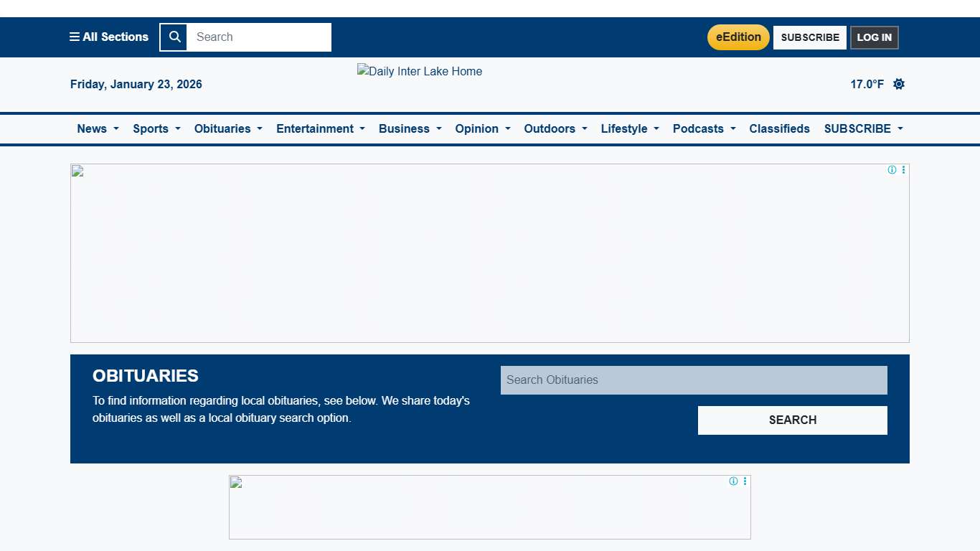Click the sunny weather icon
The height and width of the screenshot is (551, 980).
pos(899,84)
